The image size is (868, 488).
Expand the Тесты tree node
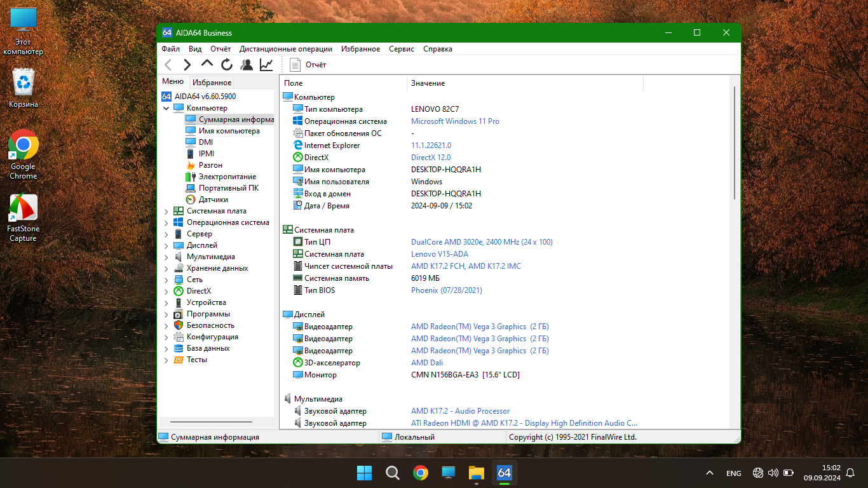click(x=166, y=360)
